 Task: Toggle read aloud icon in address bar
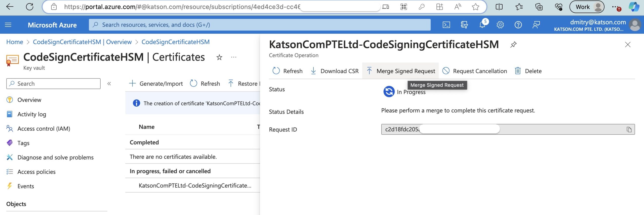click(x=458, y=7)
